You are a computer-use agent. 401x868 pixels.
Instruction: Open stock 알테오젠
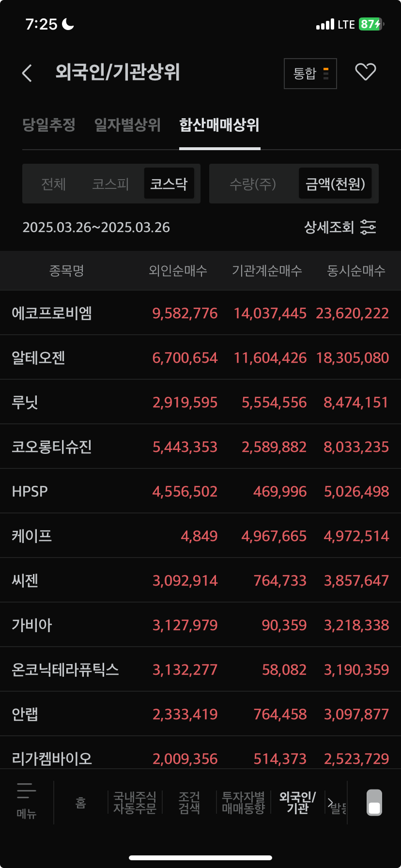(38, 357)
